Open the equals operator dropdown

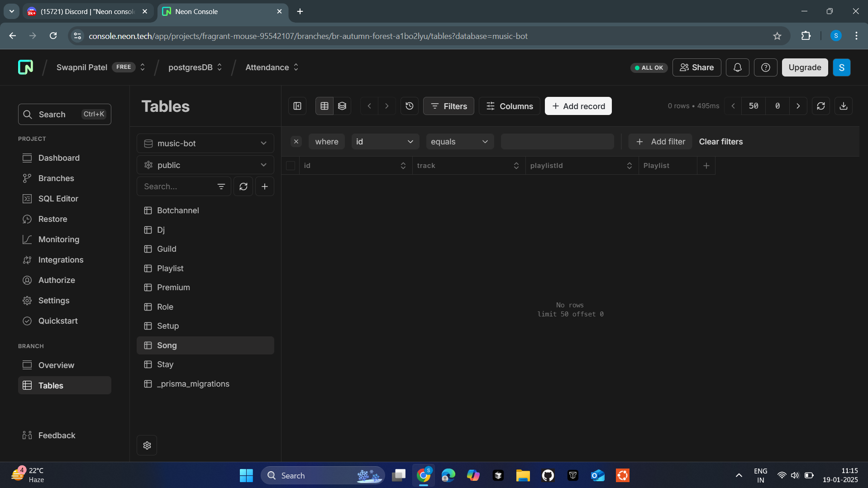[x=460, y=142]
